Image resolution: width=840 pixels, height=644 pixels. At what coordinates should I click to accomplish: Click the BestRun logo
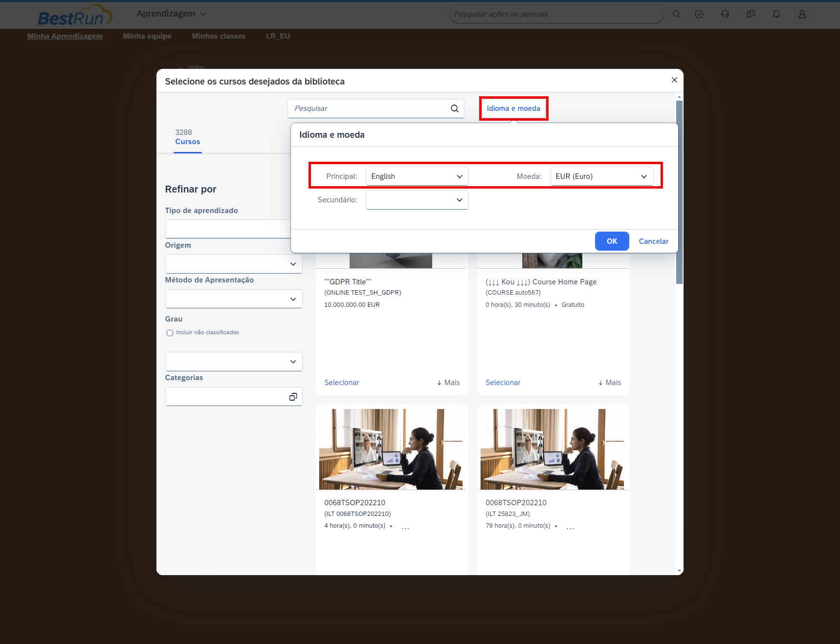coord(75,16)
